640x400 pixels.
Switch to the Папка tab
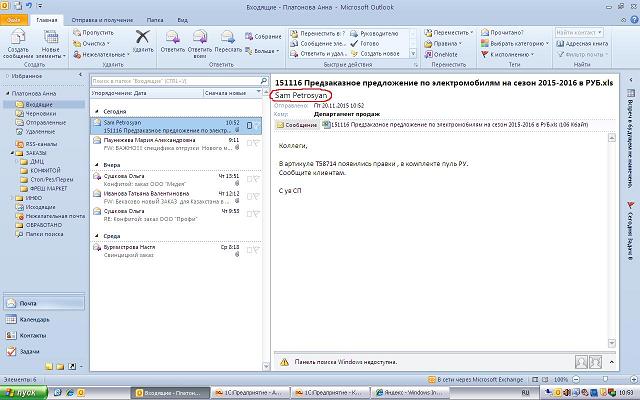coord(155,20)
